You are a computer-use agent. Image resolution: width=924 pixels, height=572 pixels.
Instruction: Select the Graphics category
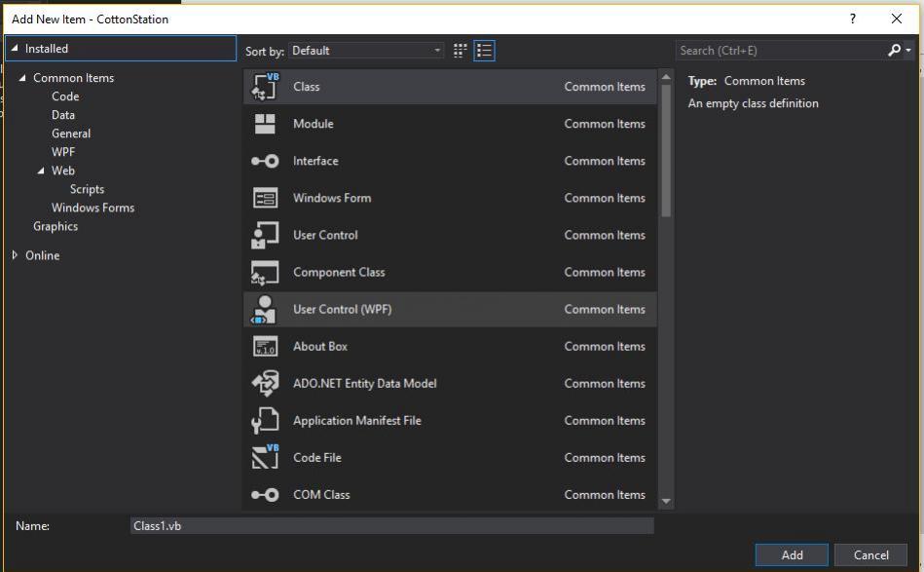(55, 226)
